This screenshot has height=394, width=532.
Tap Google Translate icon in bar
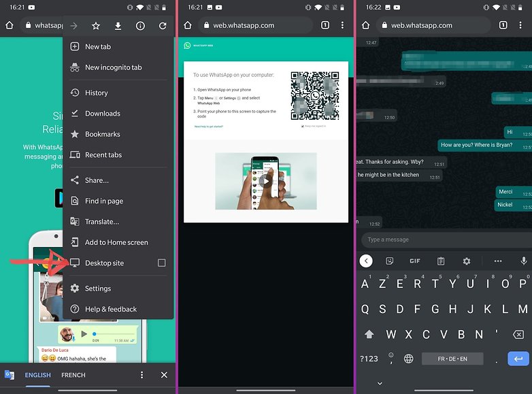tap(10, 375)
